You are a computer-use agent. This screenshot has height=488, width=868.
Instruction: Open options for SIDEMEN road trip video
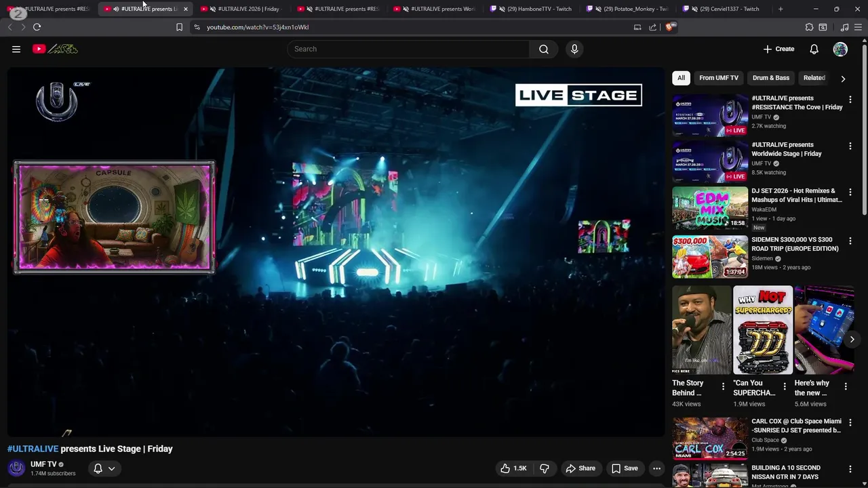tap(850, 241)
